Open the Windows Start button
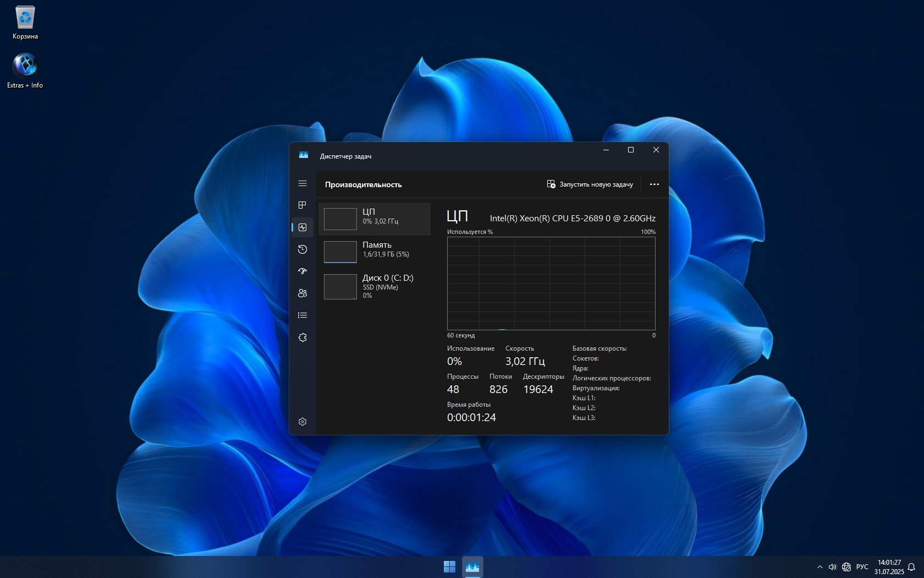Viewport: 924px width, 578px height. pyautogui.click(x=449, y=566)
